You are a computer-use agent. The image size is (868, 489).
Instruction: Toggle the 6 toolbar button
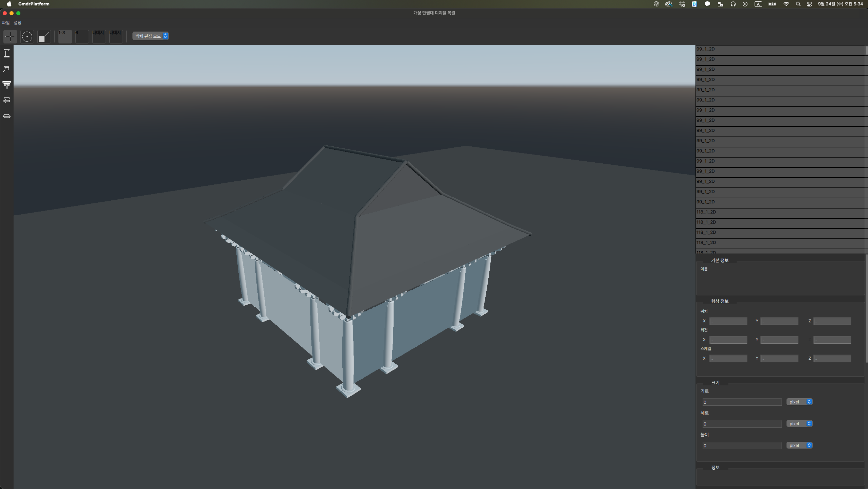(82, 36)
